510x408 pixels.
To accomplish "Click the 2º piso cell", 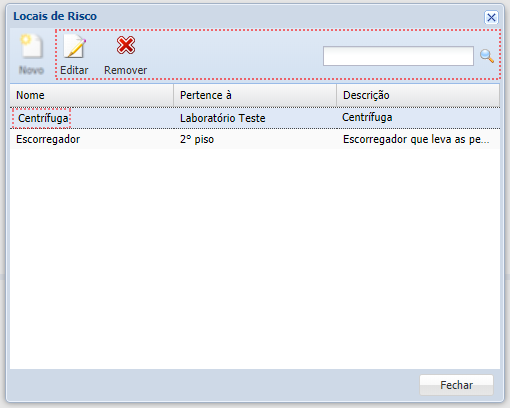I will 197,139.
